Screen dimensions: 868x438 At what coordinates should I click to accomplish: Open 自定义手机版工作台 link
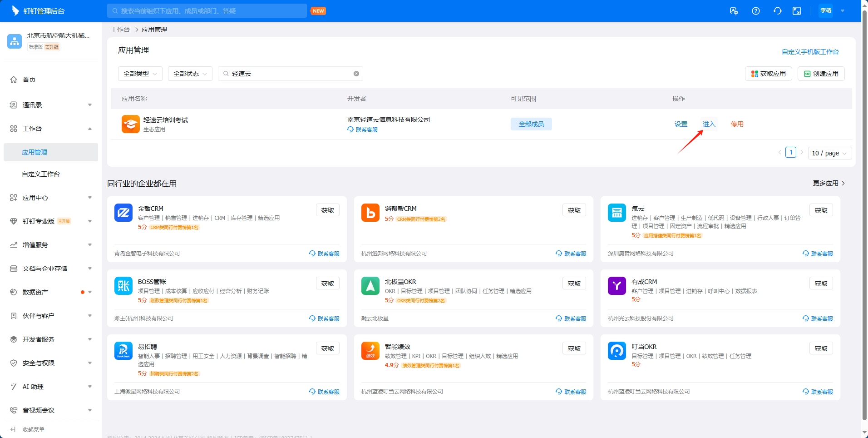(x=810, y=52)
